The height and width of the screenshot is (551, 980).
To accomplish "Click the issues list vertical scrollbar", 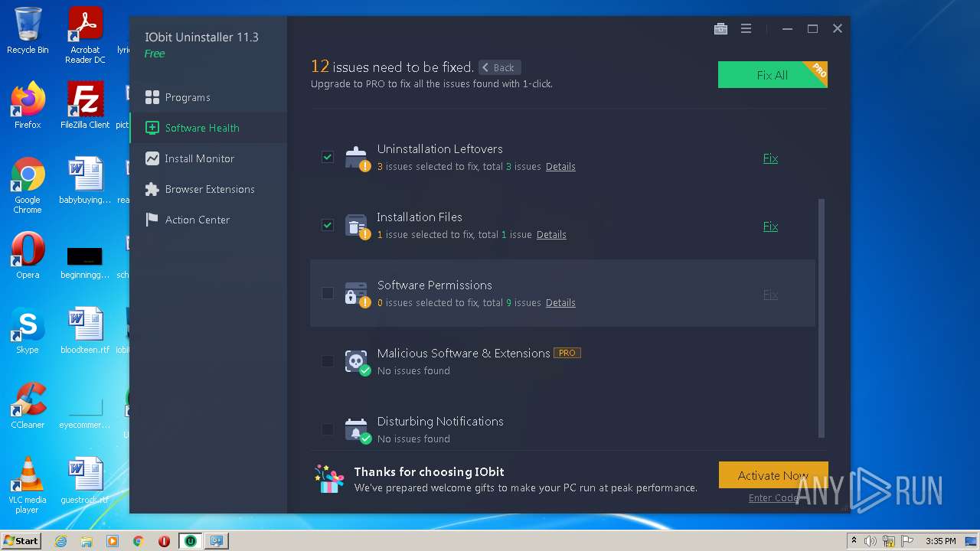I will [x=822, y=318].
